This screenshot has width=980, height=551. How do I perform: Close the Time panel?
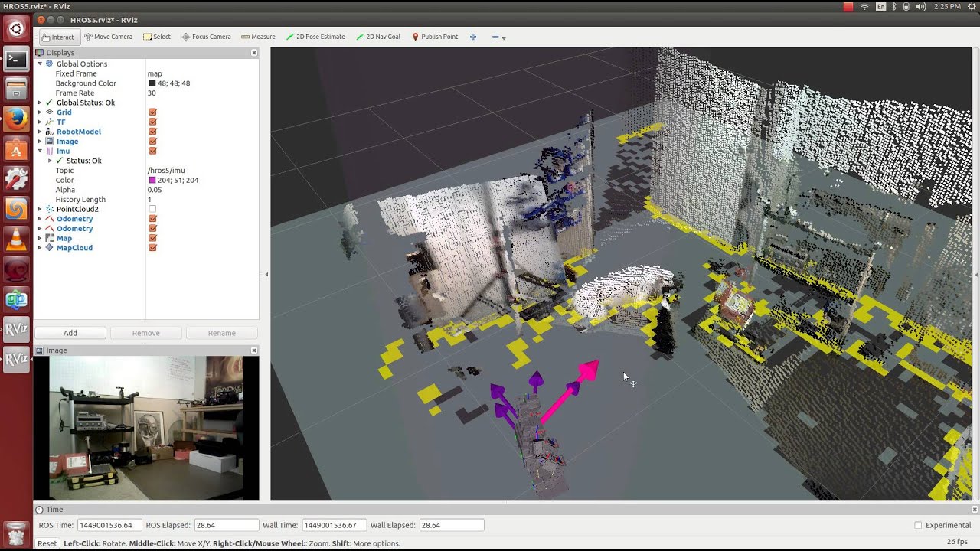[975, 510]
